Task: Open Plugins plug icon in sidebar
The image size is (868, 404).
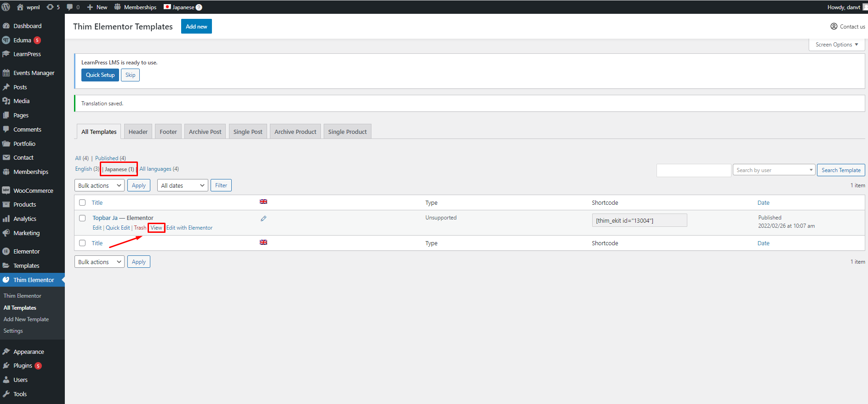Action: coord(6,365)
